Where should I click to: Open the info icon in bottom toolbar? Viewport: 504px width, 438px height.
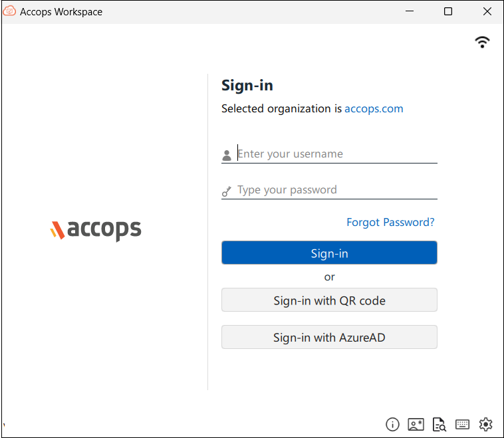pyautogui.click(x=392, y=425)
